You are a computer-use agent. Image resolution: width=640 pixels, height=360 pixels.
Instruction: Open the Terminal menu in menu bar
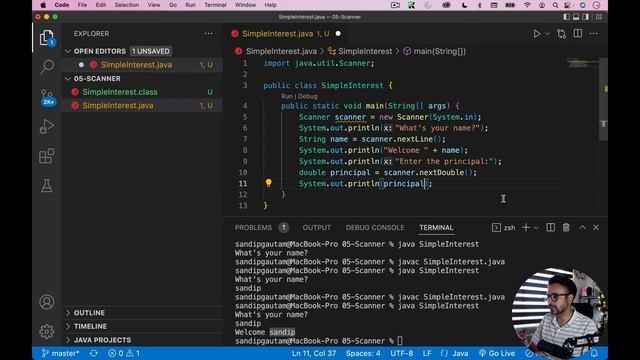click(x=215, y=5)
